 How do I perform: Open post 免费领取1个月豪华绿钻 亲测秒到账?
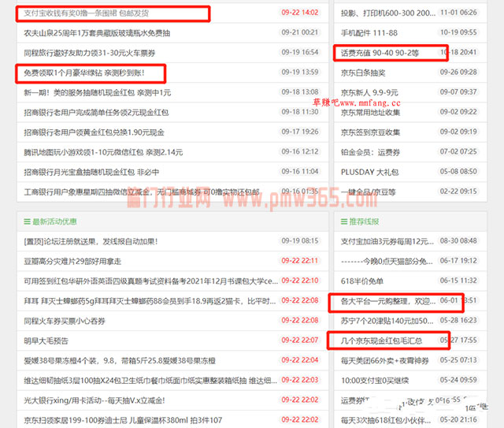pyautogui.click(x=84, y=73)
